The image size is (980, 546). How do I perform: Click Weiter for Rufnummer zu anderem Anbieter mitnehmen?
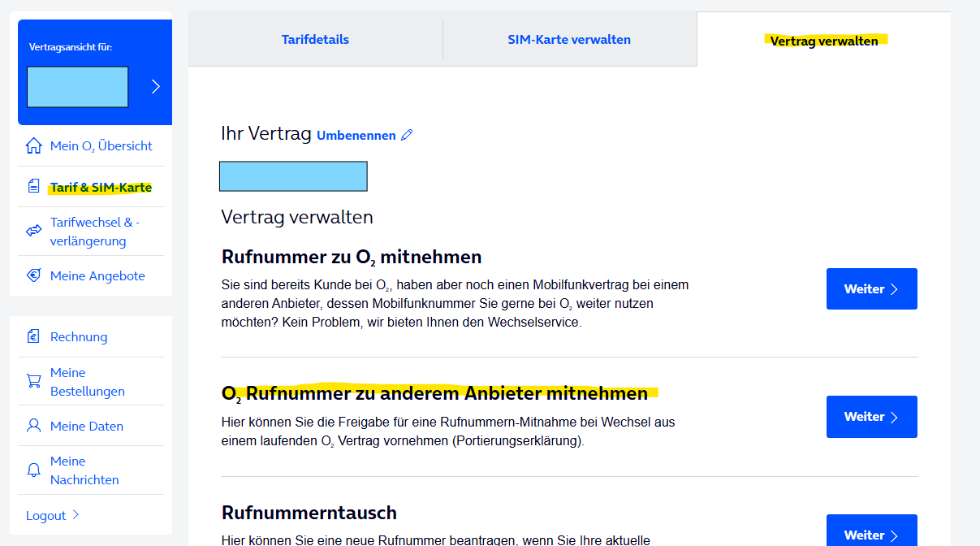872,416
